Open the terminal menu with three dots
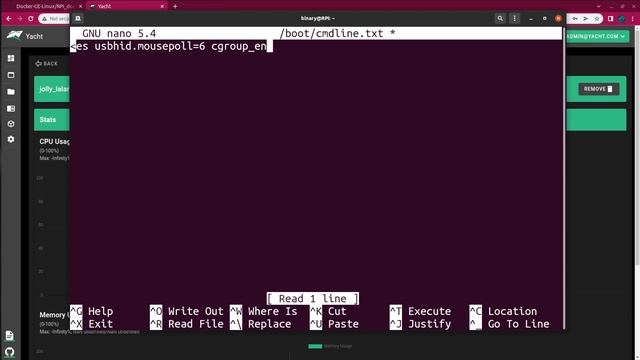The width and height of the screenshot is (640, 360). point(514,18)
